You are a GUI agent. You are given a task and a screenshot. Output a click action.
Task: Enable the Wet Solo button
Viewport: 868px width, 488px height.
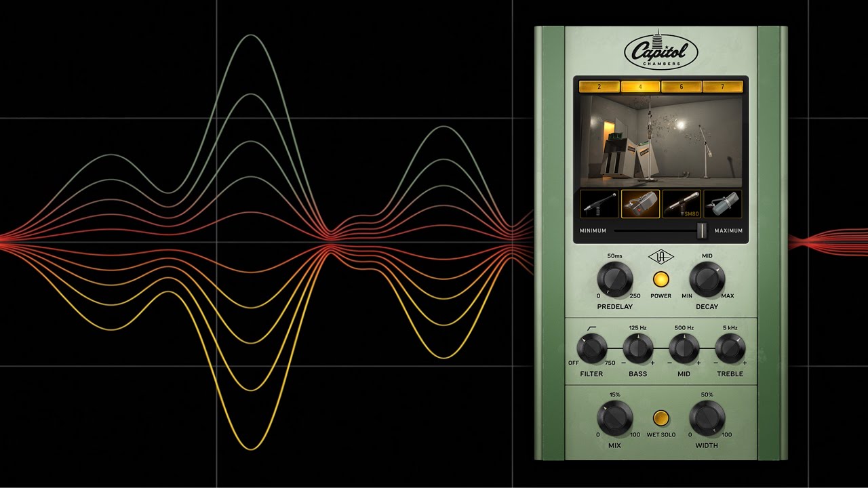pyautogui.click(x=660, y=418)
